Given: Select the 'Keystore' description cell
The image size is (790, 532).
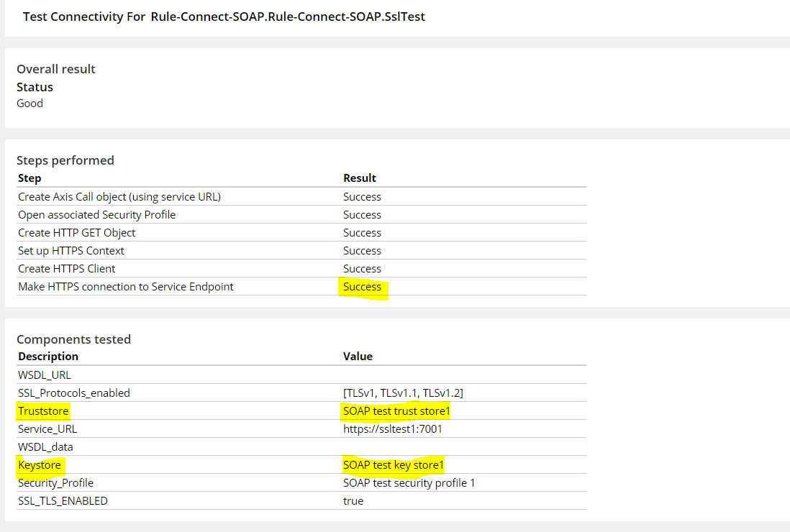Looking at the screenshot, I should (40, 465).
